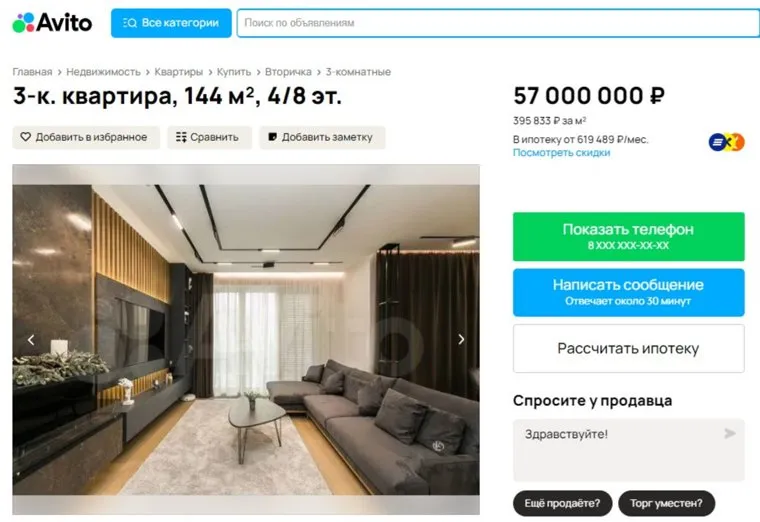The width and height of the screenshot is (760, 522).
Task: Go to the previous apartment photo
Action: 31,340
